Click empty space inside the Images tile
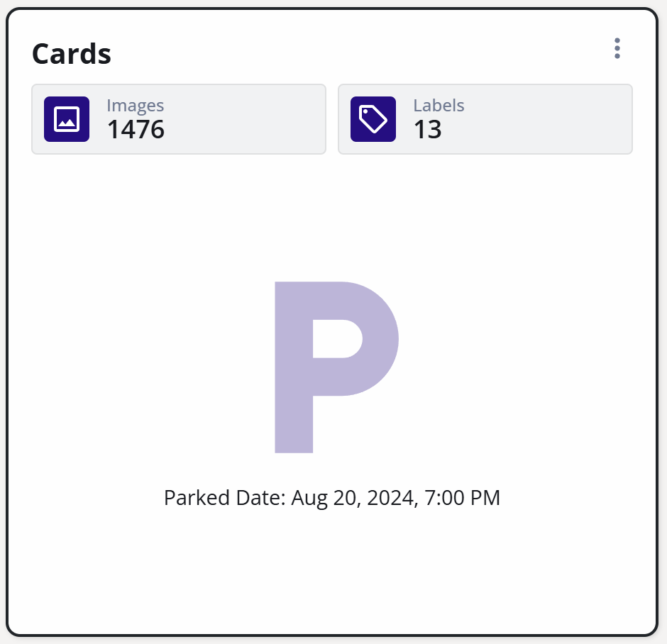667x644 pixels. pos(248,119)
